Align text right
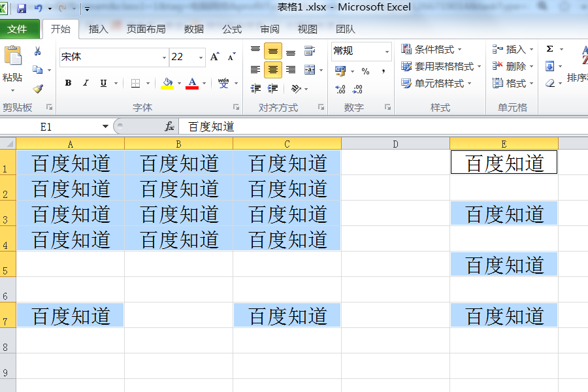 (291, 70)
